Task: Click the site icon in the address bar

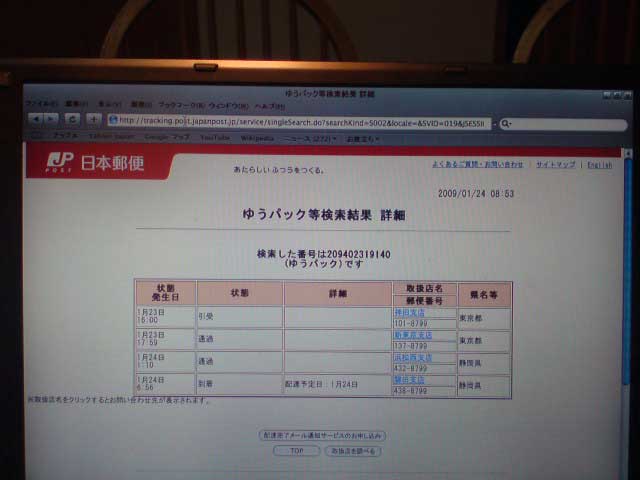Action: [x=113, y=120]
